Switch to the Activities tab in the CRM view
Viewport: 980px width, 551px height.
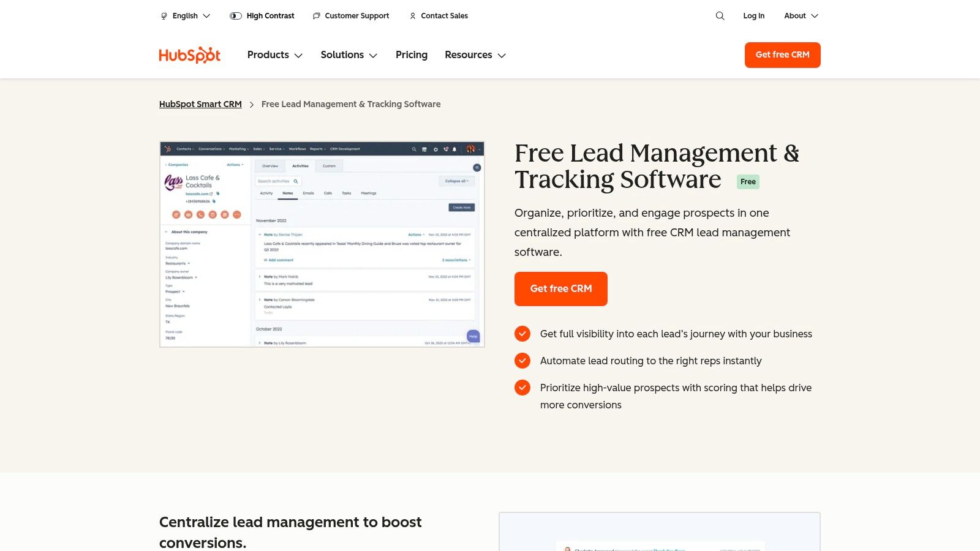click(x=300, y=166)
